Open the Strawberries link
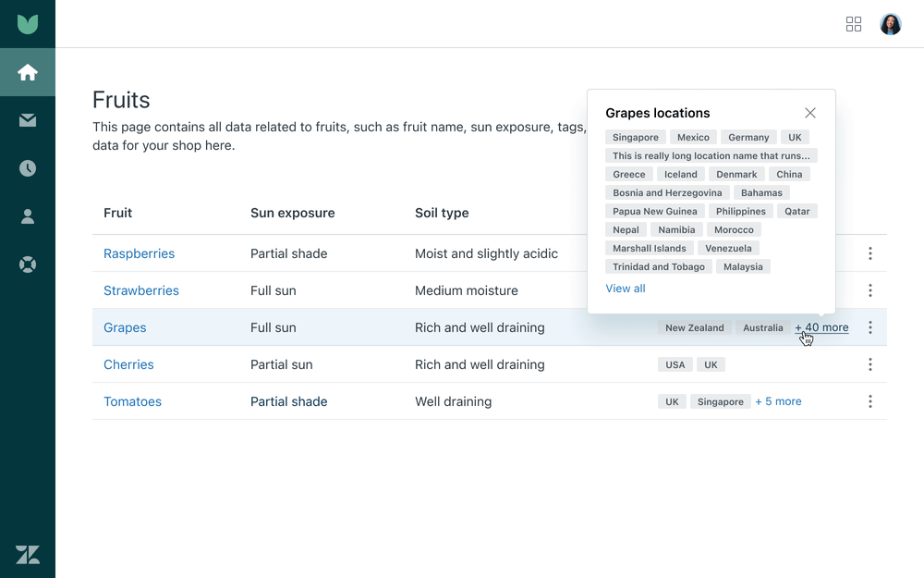924x578 pixels. pyautogui.click(x=141, y=290)
